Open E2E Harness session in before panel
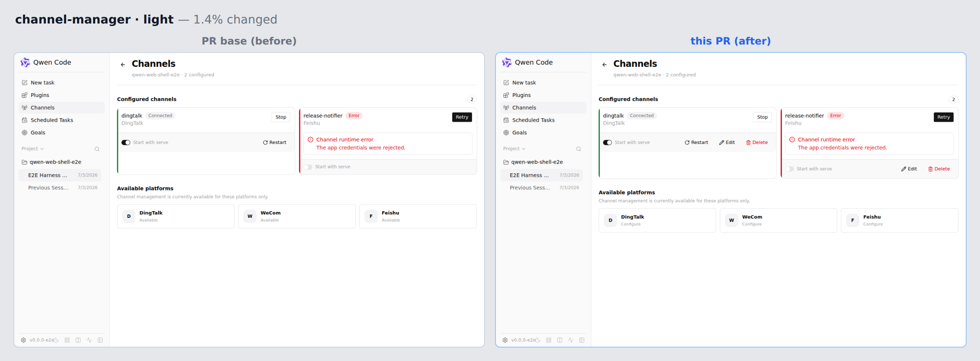The height and width of the screenshot is (361, 980). pyautogui.click(x=60, y=175)
